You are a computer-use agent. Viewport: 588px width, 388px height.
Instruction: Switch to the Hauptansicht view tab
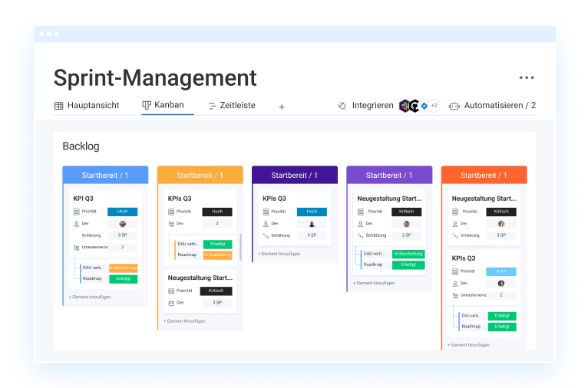(x=87, y=106)
